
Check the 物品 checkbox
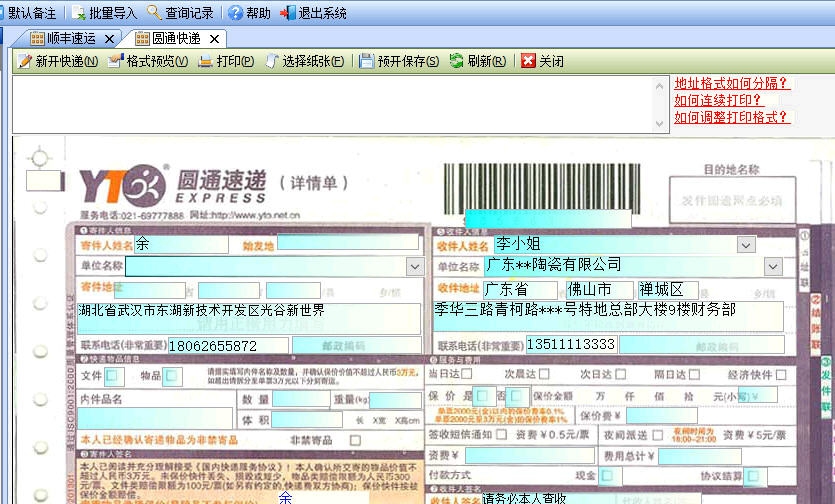click(171, 376)
